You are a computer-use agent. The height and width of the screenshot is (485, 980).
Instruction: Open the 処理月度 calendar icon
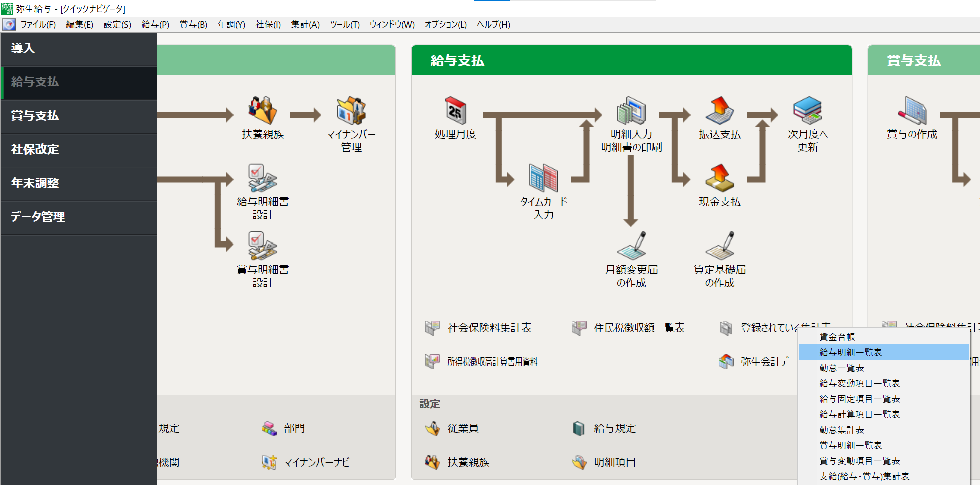[455, 111]
